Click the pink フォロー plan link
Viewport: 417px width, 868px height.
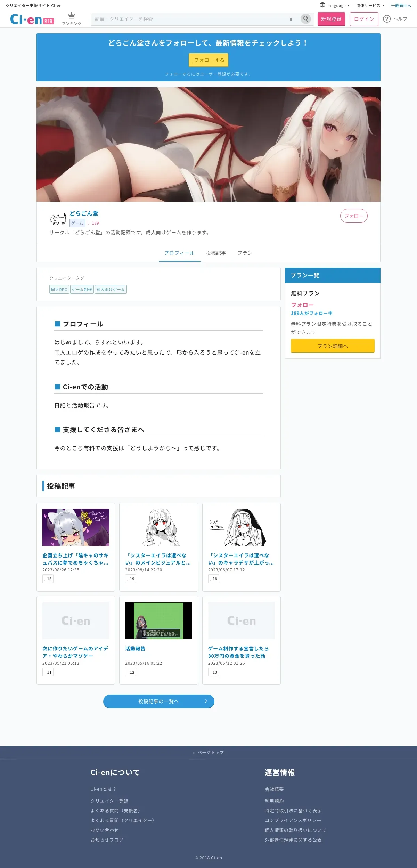tap(302, 305)
